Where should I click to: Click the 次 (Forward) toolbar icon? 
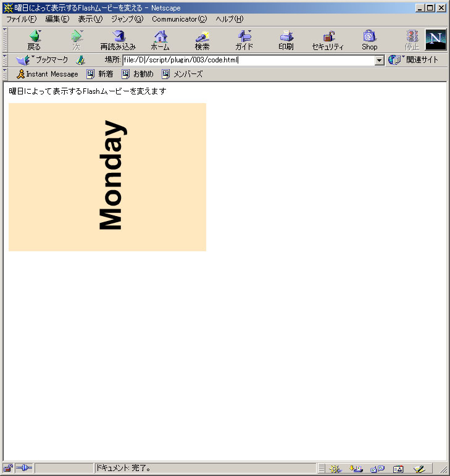[77, 40]
